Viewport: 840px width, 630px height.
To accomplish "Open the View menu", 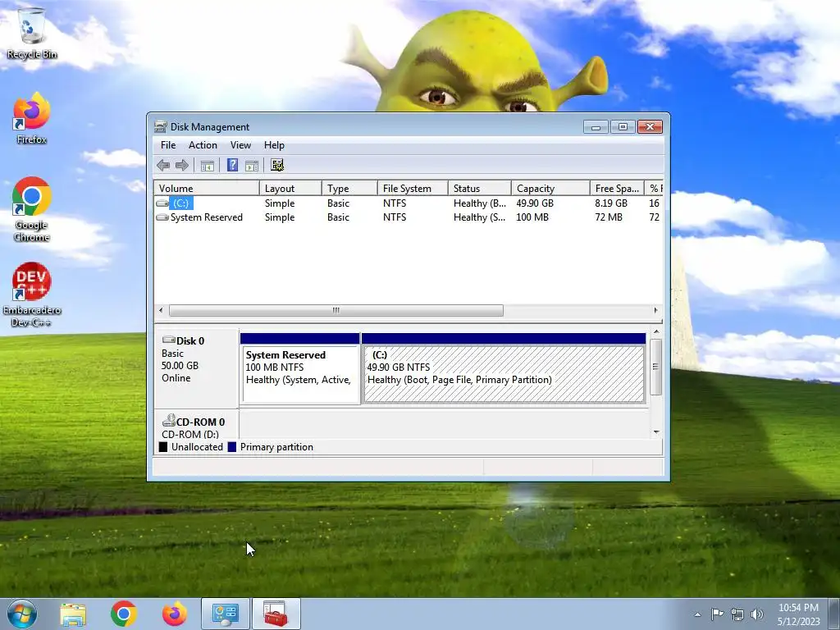I will (x=240, y=145).
